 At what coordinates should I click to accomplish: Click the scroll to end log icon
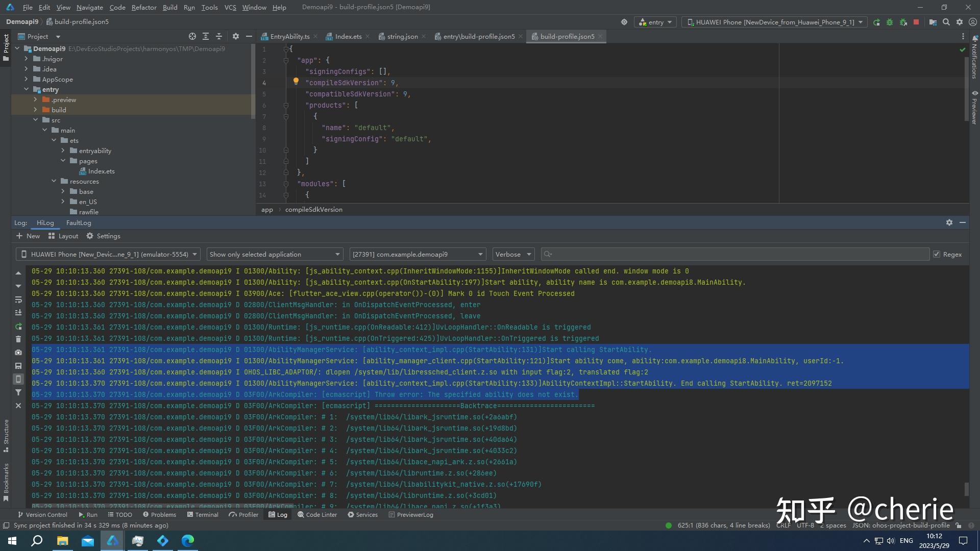coord(18,313)
